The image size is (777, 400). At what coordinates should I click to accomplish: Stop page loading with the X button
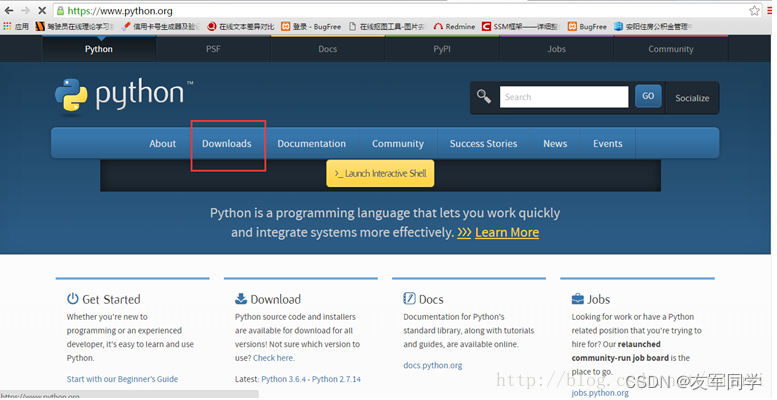click(42, 10)
